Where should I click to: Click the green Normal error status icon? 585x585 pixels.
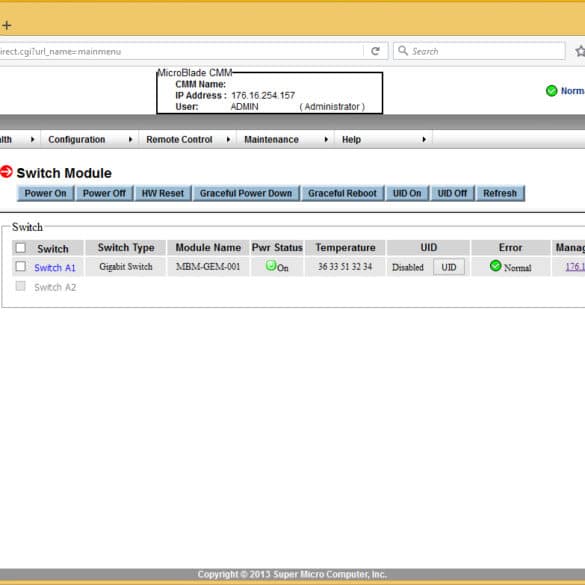(x=495, y=265)
